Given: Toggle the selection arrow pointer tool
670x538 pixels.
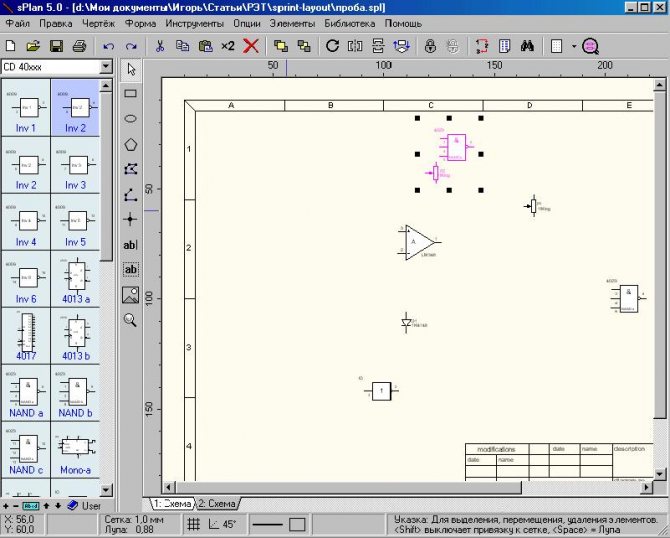Looking at the screenshot, I should point(130,68).
